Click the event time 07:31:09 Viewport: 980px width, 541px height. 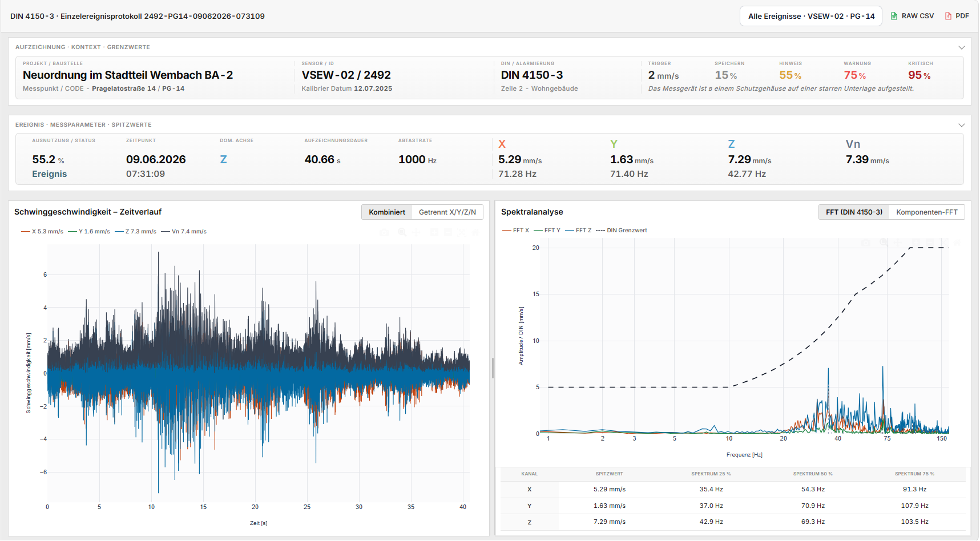[146, 174]
